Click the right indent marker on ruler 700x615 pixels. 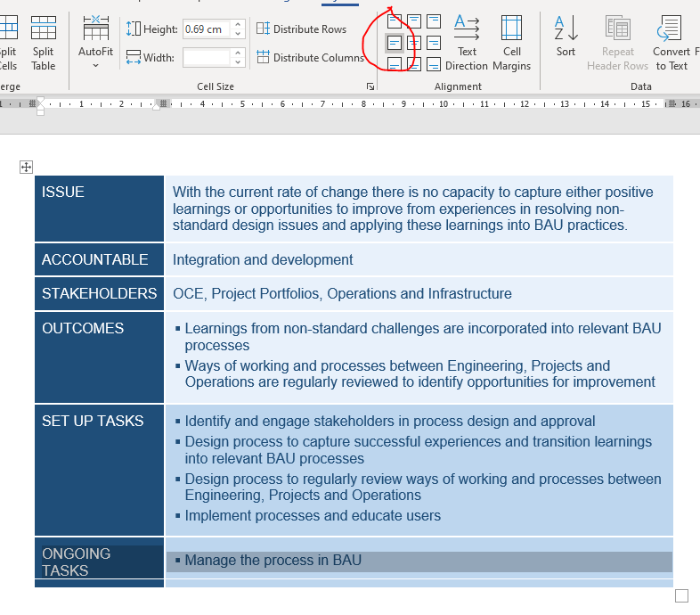coord(156,106)
